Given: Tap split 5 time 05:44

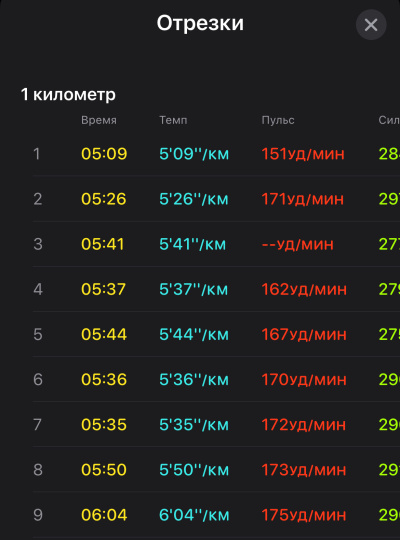Looking at the screenshot, I should (104, 334).
